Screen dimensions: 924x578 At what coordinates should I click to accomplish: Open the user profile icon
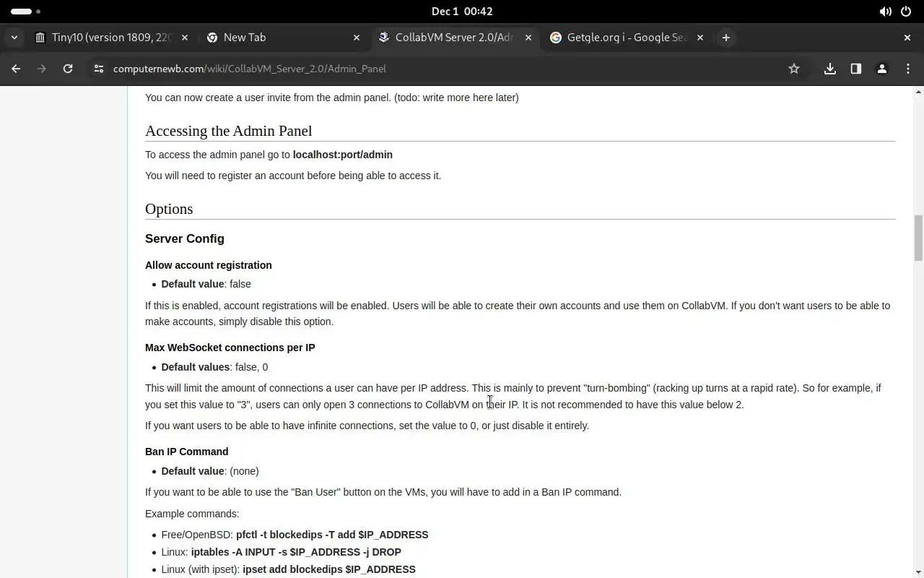pos(882,69)
